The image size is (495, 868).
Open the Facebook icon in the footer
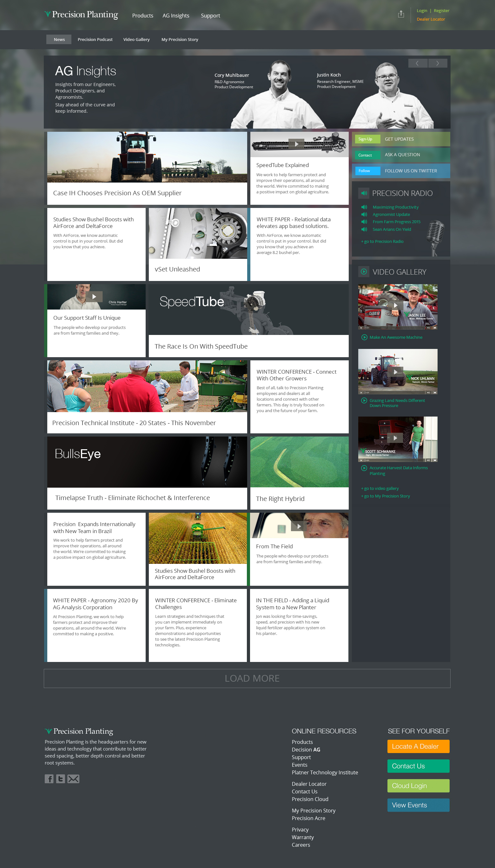click(x=49, y=778)
